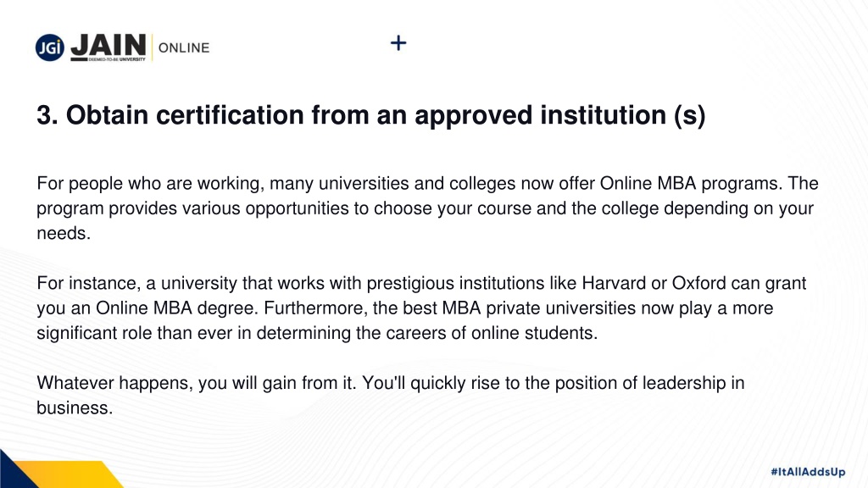Click the JAIN university wordmark

(108, 47)
